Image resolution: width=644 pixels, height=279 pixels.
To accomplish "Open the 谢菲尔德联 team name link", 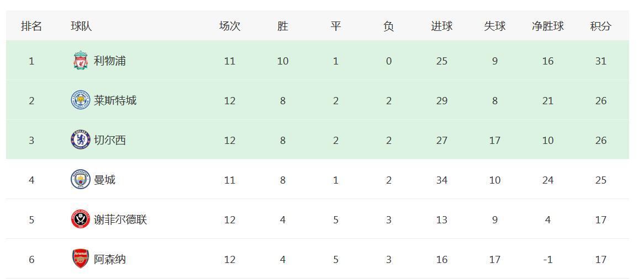I will pyautogui.click(x=120, y=219).
